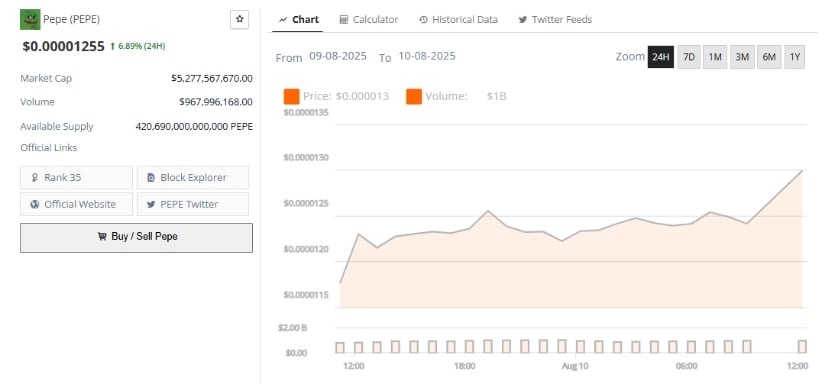
Task: Click the Buy / Sell Pepe button
Action: pyautogui.click(x=136, y=237)
